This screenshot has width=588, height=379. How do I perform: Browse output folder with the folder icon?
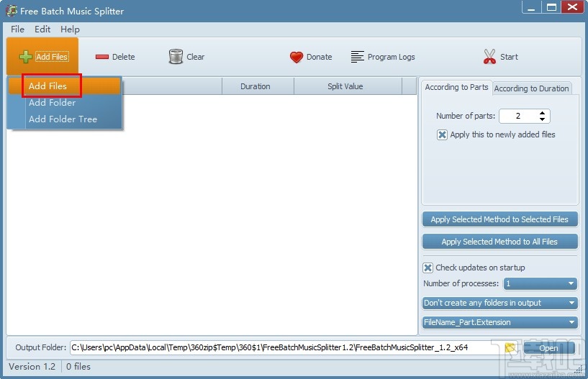click(510, 347)
